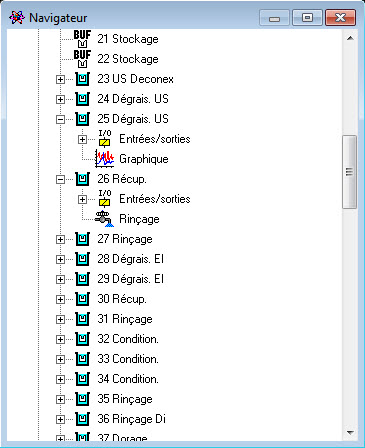Open Graphique under 25 Dégrais. US

[144, 159]
